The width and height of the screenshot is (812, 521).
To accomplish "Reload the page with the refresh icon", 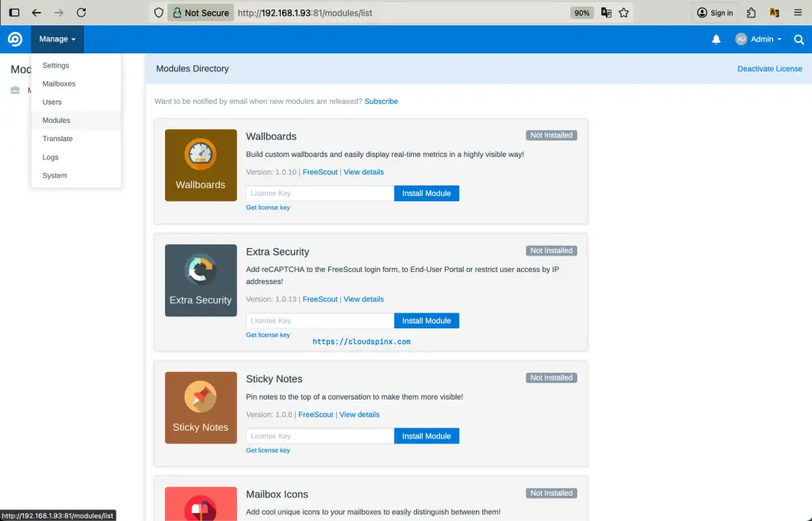I will tap(82, 13).
